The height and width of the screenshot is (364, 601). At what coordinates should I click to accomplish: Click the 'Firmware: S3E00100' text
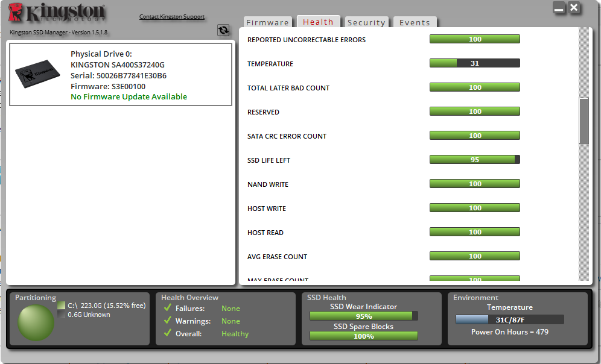point(108,87)
